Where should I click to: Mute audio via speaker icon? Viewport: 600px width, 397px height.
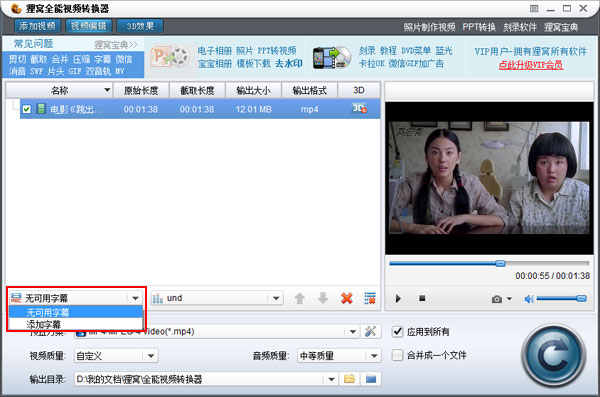(529, 299)
